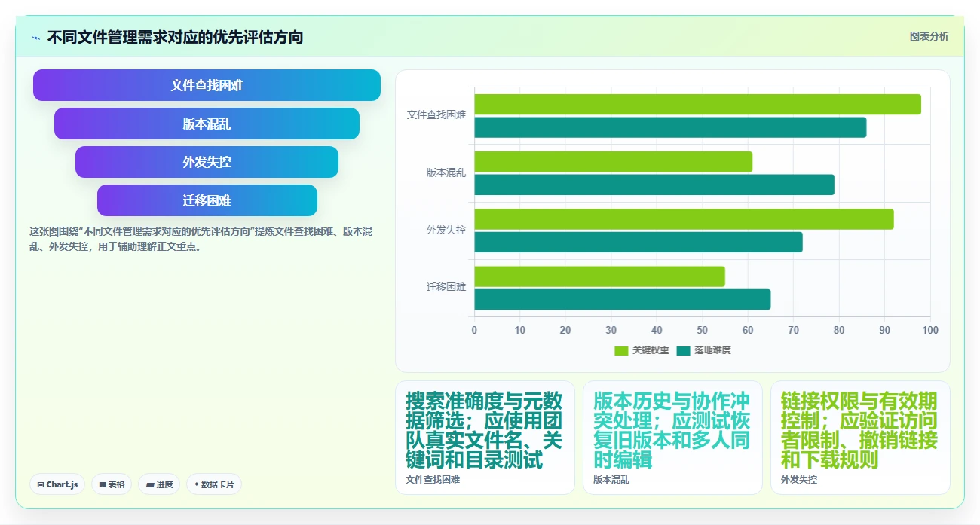Select the 外发失控 funnel bar
Screen dimensions: 980x525
pyautogui.click(x=207, y=162)
